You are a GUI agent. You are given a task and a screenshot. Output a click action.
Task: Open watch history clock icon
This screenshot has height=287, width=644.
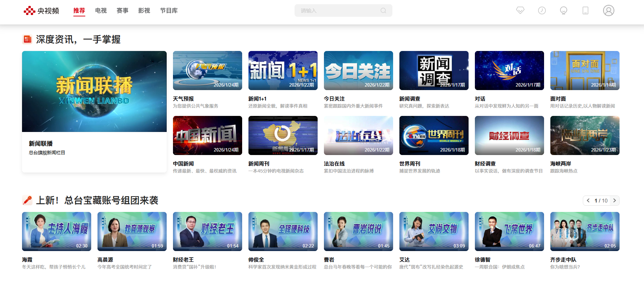pos(542,10)
